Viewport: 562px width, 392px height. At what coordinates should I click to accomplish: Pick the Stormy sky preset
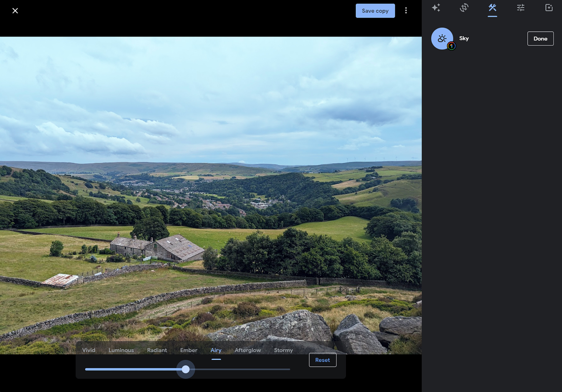(x=283, y=350)
